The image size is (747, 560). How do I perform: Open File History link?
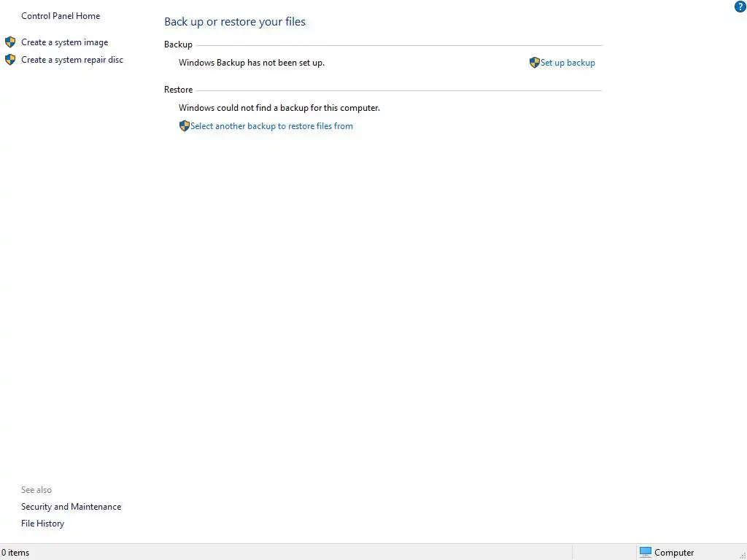[42, 524]
